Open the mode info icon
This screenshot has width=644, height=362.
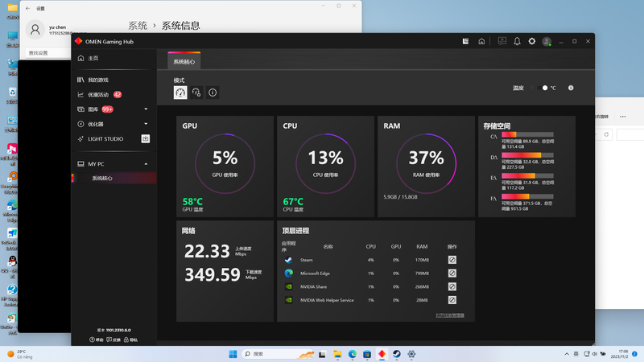[x=213, y=93]
